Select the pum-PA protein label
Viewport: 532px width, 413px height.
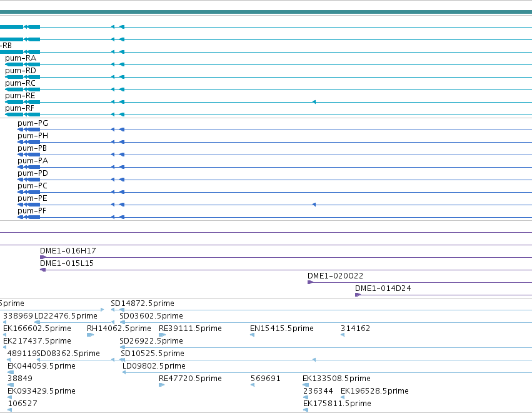(33, 161)
